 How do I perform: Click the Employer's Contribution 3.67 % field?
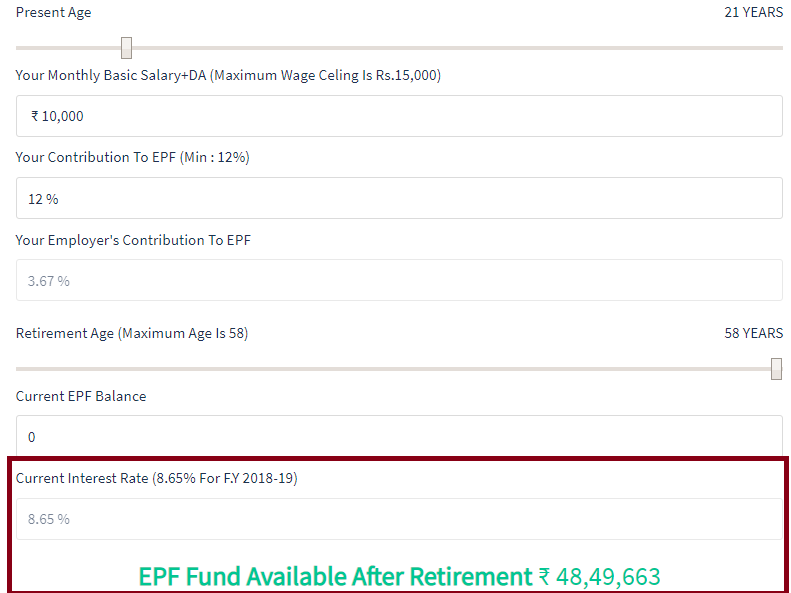(x=399, y=280)
